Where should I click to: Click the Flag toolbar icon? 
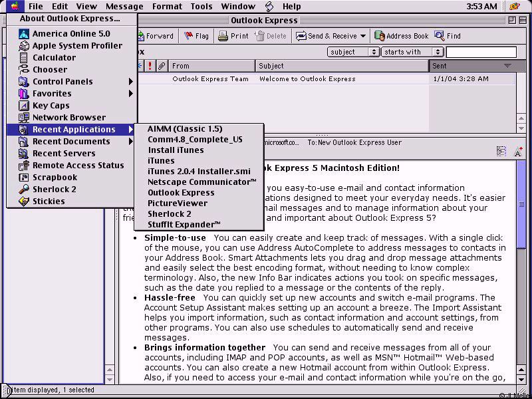tap(188, 36)
